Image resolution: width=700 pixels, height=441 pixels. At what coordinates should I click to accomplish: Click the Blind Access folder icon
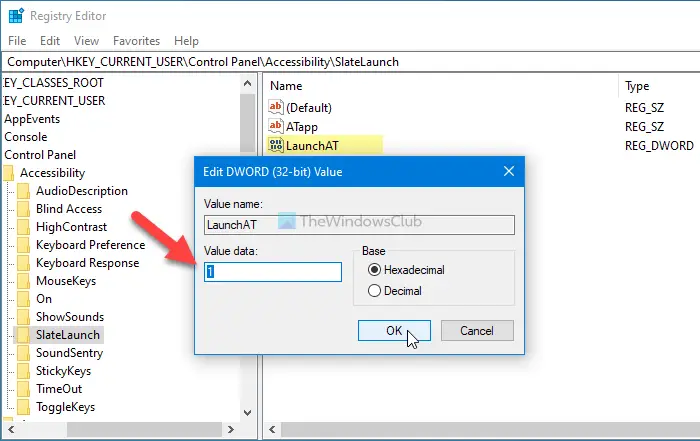pos(23,209)
